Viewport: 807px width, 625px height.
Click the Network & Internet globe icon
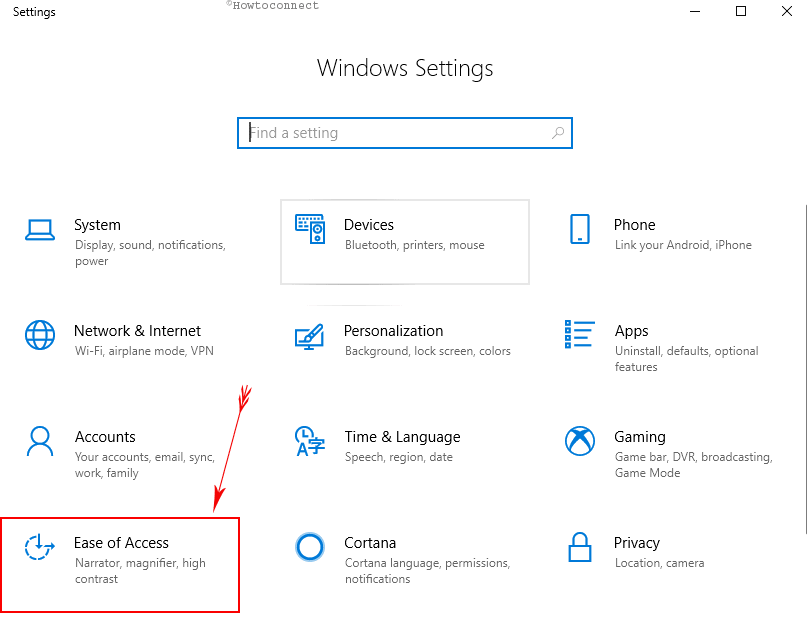tap(40, 335)
